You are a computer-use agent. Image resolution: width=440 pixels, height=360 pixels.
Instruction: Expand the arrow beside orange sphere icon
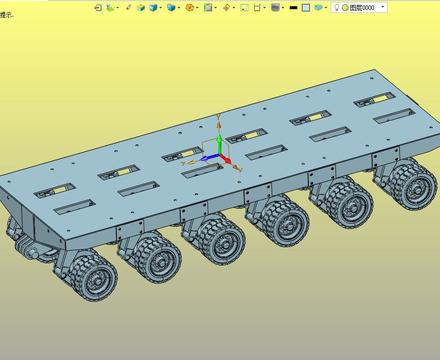click(197, 8)
